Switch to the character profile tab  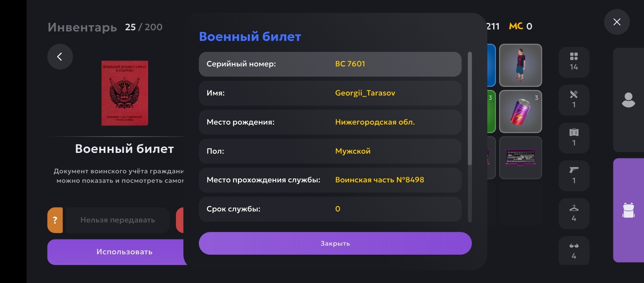coord(628,100)
